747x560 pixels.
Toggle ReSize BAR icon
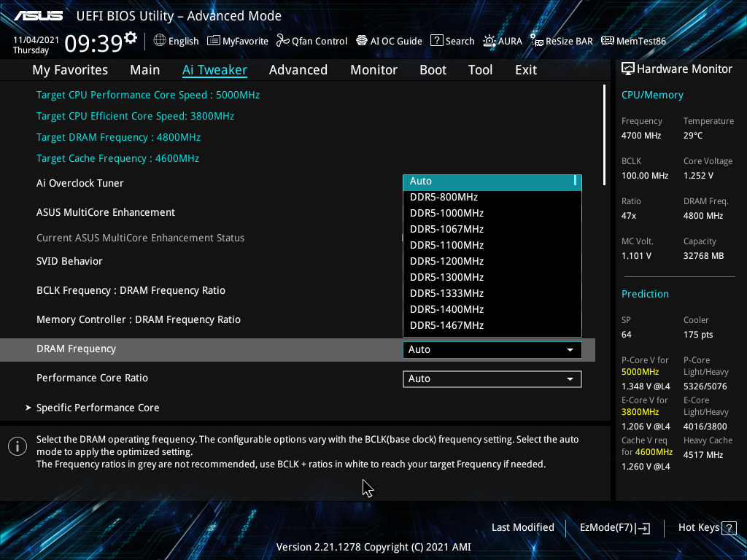(537, 41)
